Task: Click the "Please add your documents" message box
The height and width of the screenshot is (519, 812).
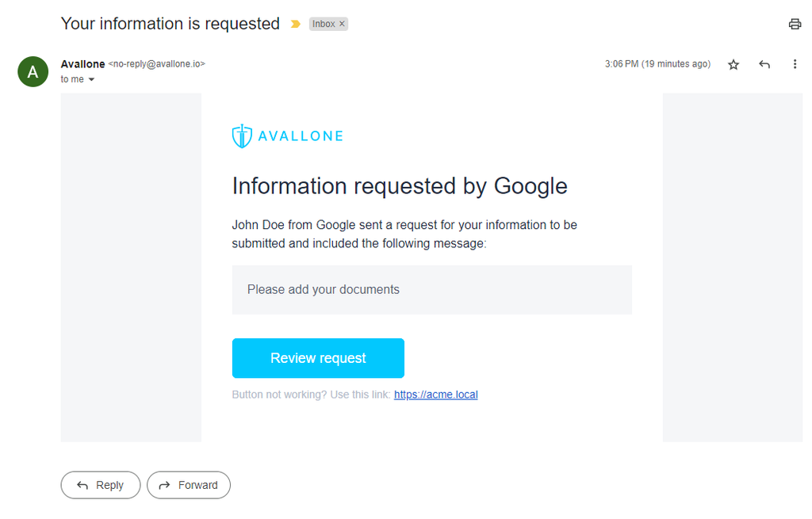Action: coord(432,290)
